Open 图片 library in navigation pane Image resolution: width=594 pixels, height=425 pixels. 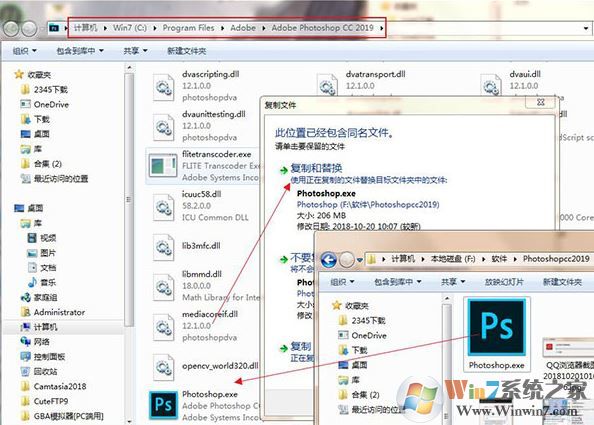pos(42,253)
